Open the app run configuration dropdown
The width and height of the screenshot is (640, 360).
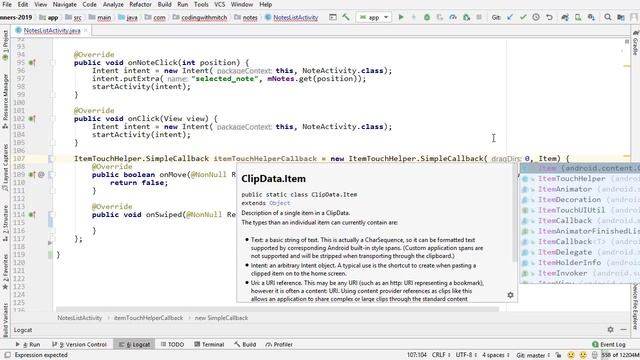[374, 17]
